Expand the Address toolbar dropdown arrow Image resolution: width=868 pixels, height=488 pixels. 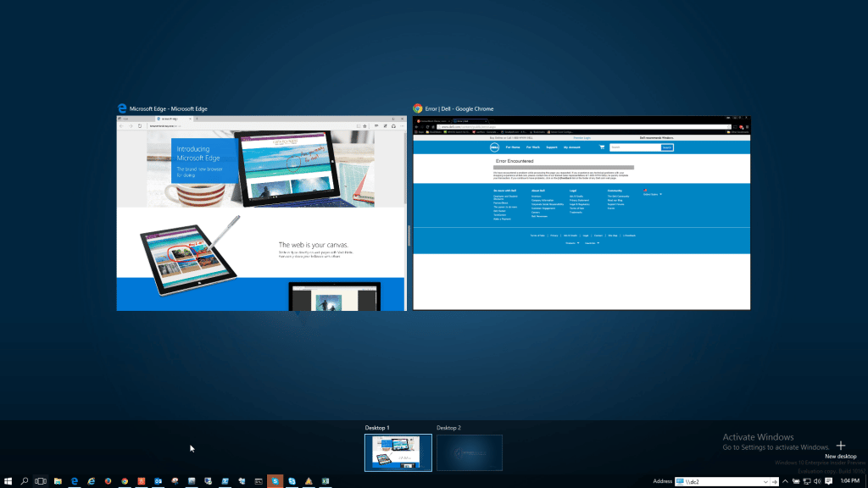tap(765, 482)
